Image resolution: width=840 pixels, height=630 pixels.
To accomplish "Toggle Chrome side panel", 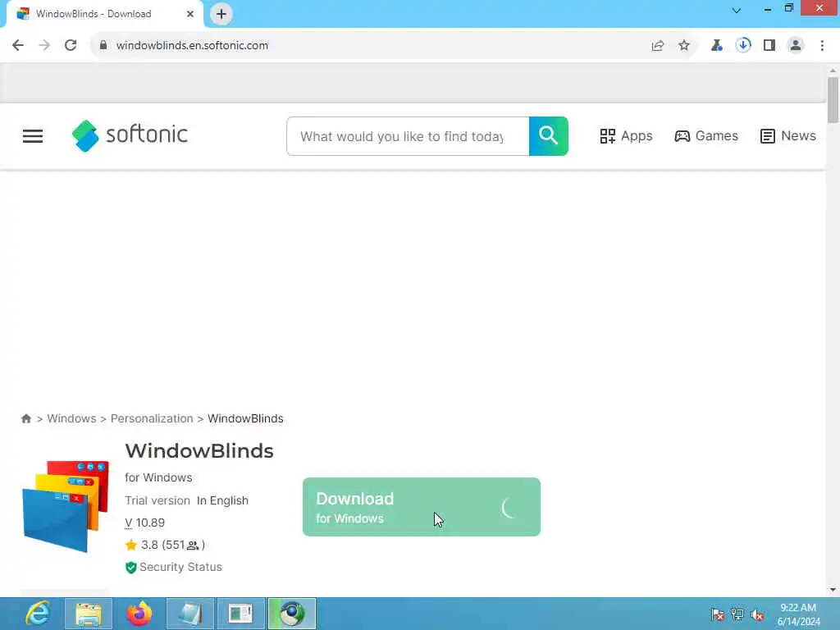I will [x=769, y=46].
